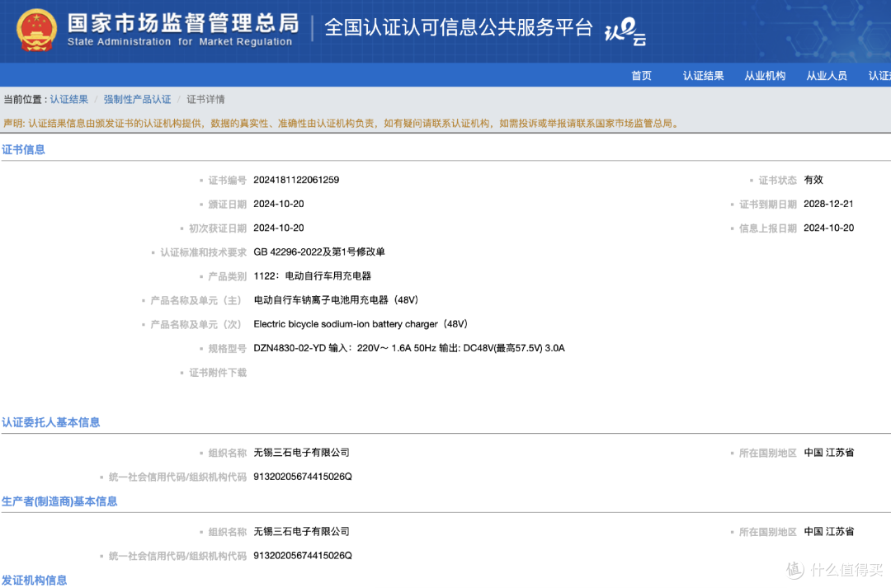Screen dimensions: 891x588
Task: Click 发证机构信息 section heading
Action: tap(34, 580)
